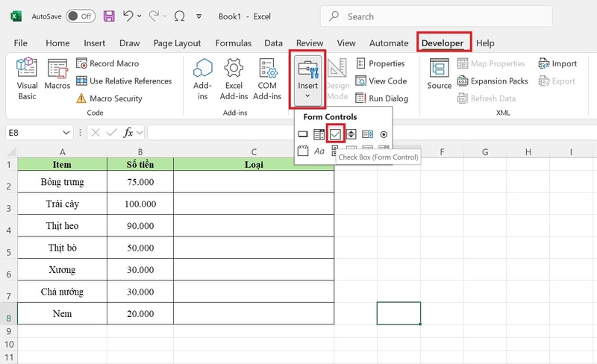Open the Help tab
The height and width of the screenshot is (364, 597).
point(485,43)
